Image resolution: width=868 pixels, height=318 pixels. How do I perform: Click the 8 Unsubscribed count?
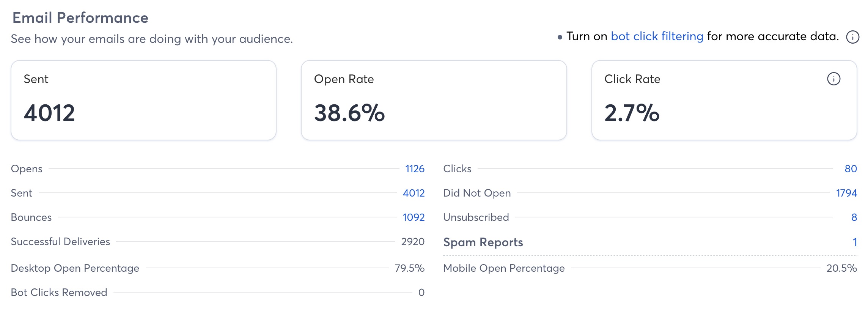[854, 217]
